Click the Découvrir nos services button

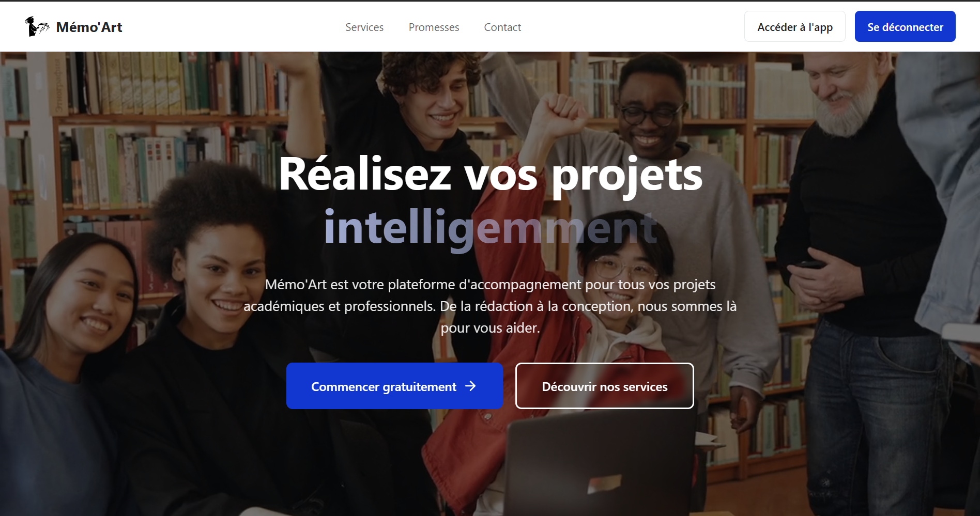click(x=604, y=386)
